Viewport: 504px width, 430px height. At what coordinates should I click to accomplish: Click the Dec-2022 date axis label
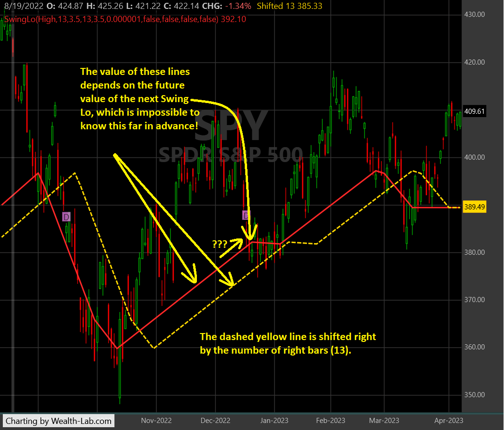point(215,420)
